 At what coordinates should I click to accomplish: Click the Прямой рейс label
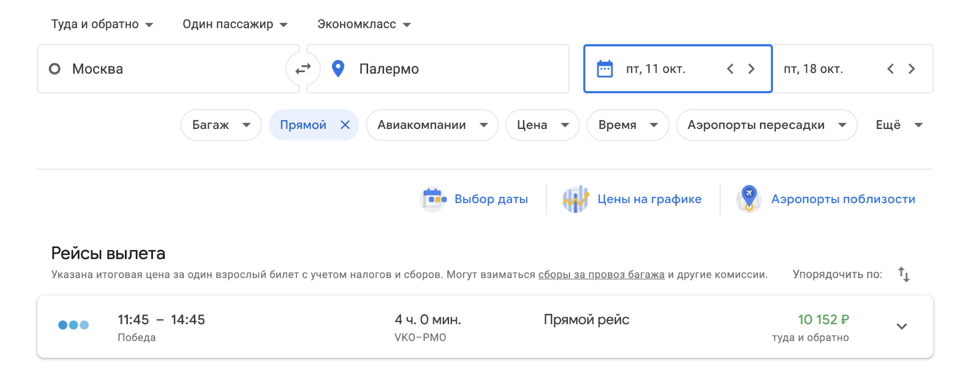587,320
